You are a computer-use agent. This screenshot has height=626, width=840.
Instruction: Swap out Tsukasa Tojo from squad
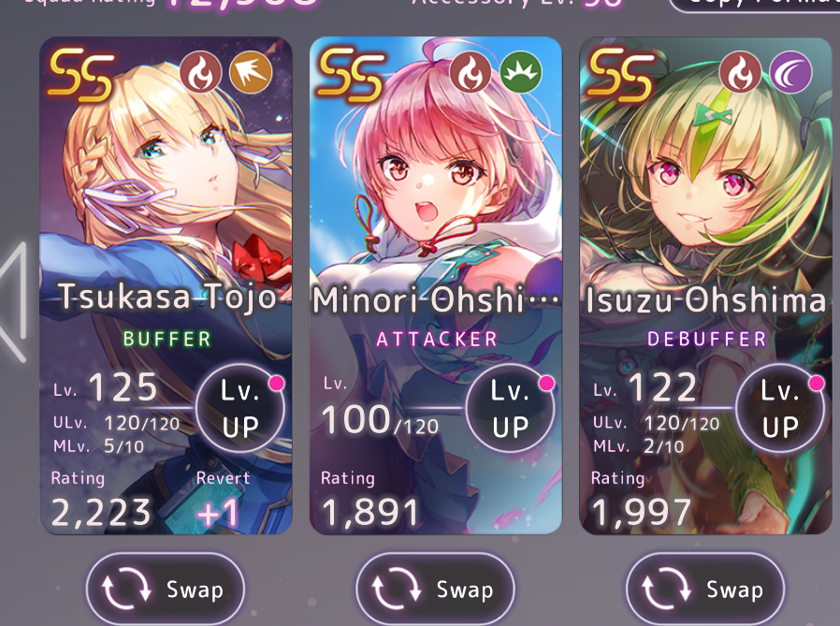click(165, 589)
